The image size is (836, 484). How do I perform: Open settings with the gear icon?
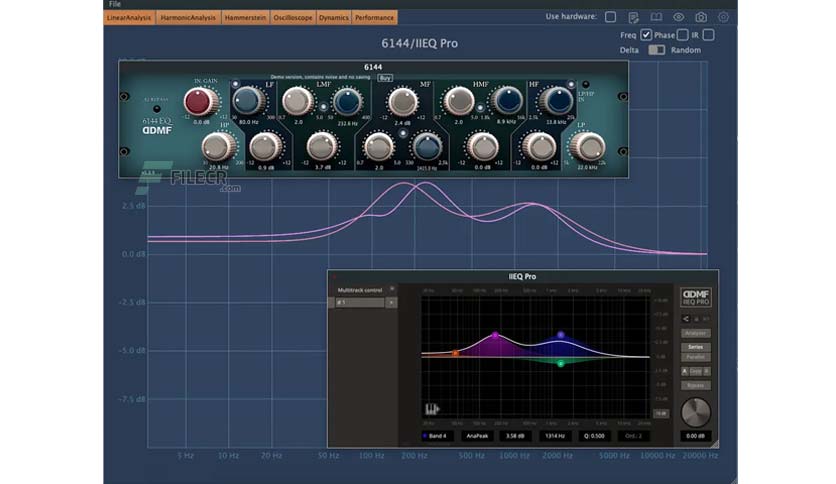point(723,17)
